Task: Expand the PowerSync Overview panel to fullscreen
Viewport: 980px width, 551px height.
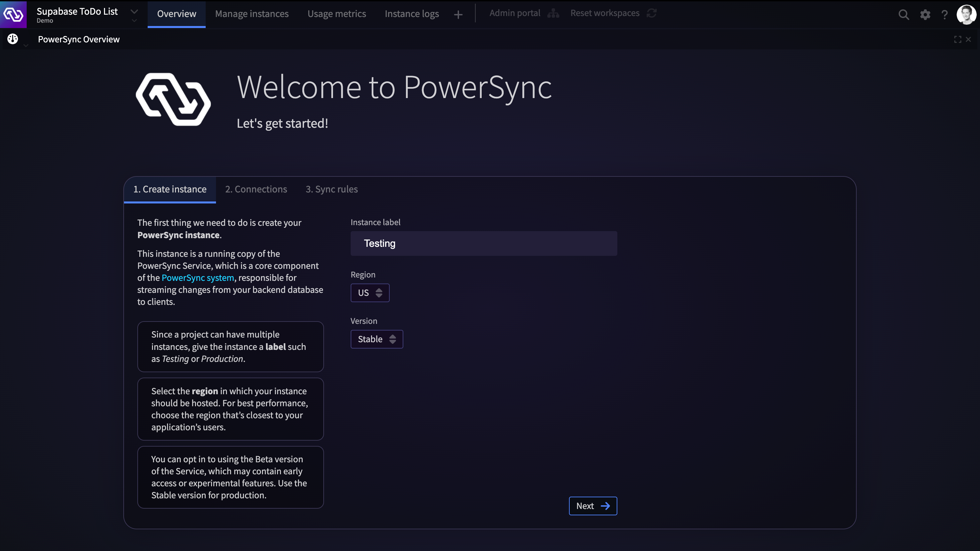Action: click(958, 39)
